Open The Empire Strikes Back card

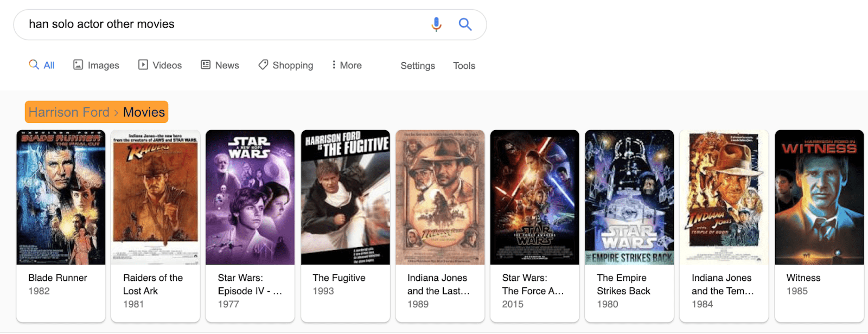point(629,196)
